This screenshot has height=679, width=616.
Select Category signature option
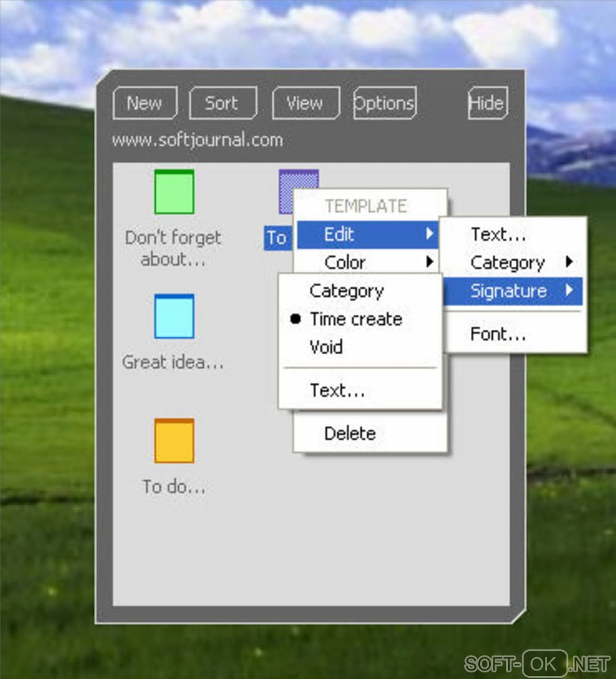click(x=360, y=291)
